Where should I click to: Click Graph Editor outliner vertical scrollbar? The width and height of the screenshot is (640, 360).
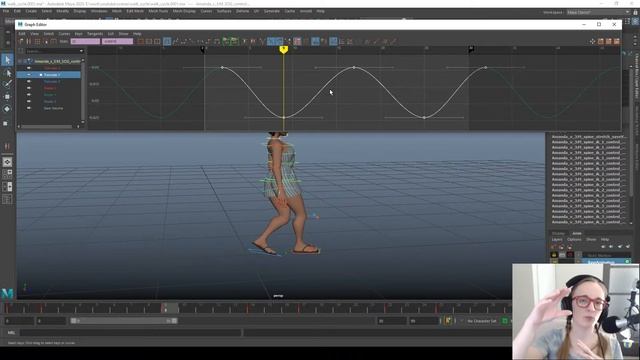(x=83, y=90)
